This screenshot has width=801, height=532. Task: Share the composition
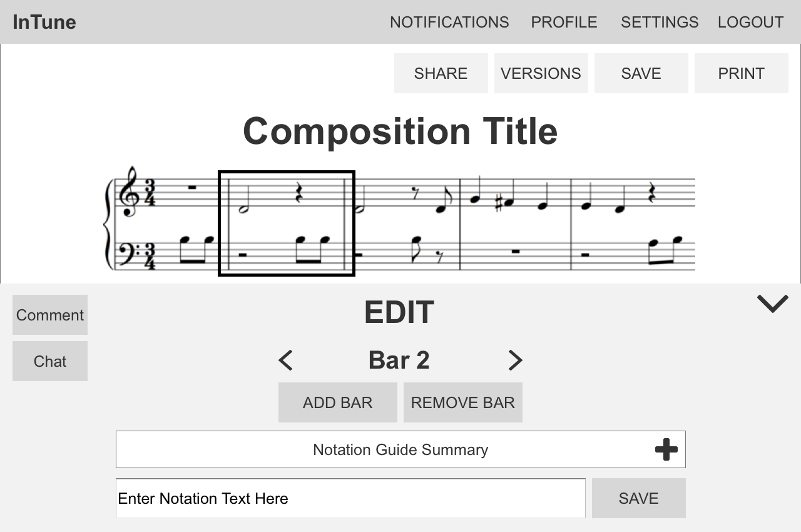point(441,73)
